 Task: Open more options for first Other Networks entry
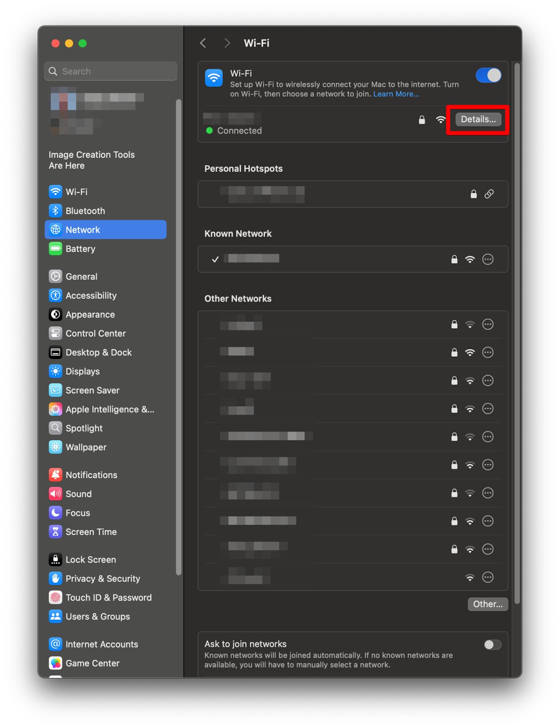tap(488, 324)
